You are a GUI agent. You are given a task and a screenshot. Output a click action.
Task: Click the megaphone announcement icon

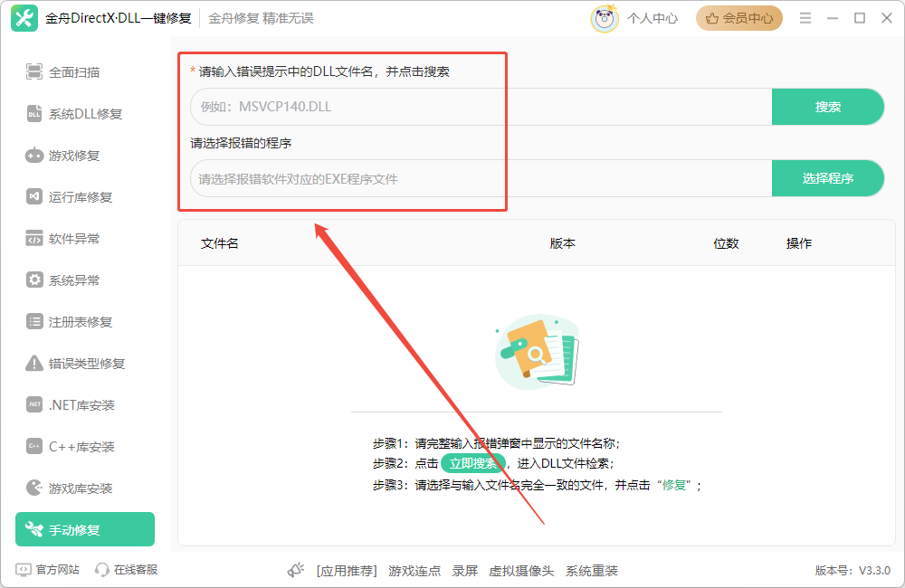(x=296, y=570)
